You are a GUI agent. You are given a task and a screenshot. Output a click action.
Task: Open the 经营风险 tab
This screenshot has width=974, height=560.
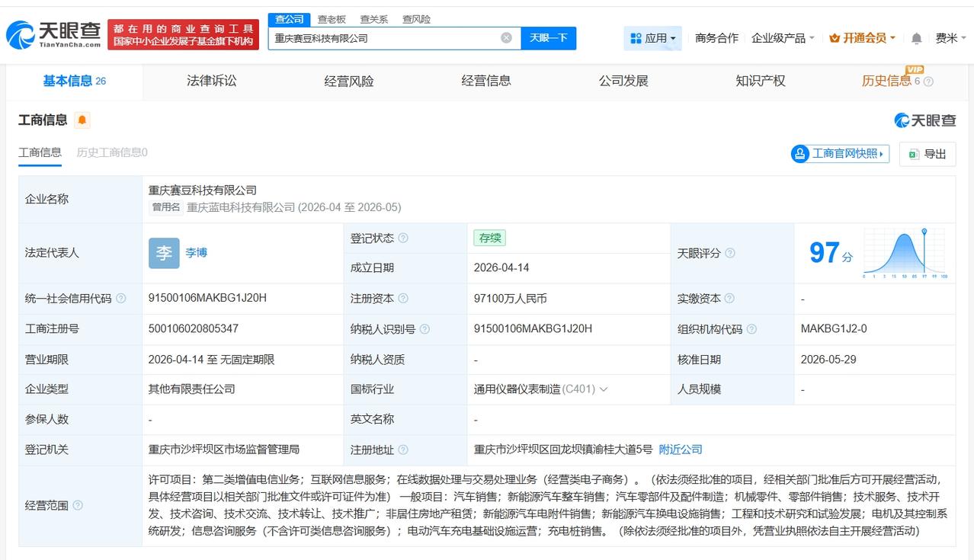(x=349, y=81)
